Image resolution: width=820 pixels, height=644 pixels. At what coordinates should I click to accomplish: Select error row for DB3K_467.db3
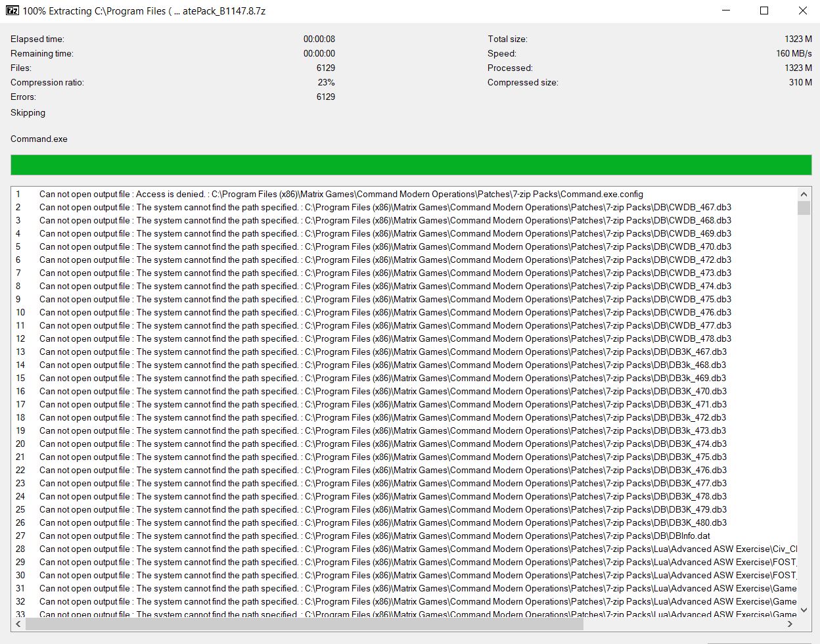pos(404,352)
